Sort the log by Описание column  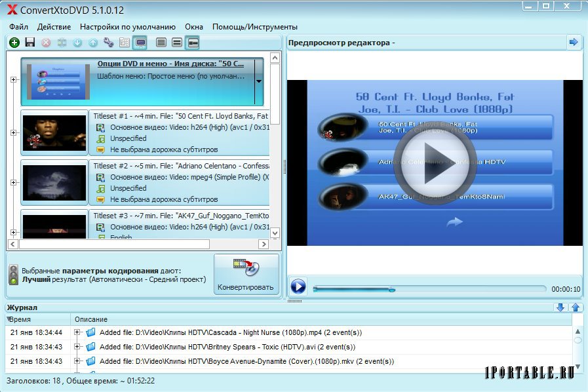pyautogui.click(x=321, y=319)
